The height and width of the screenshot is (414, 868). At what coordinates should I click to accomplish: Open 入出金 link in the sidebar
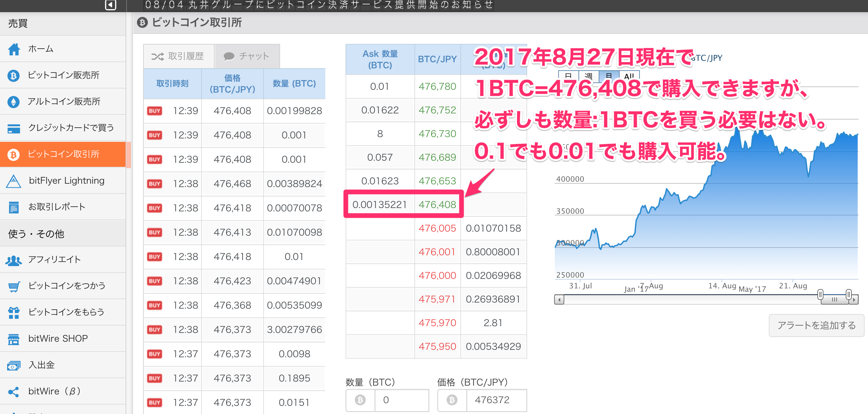63,365
